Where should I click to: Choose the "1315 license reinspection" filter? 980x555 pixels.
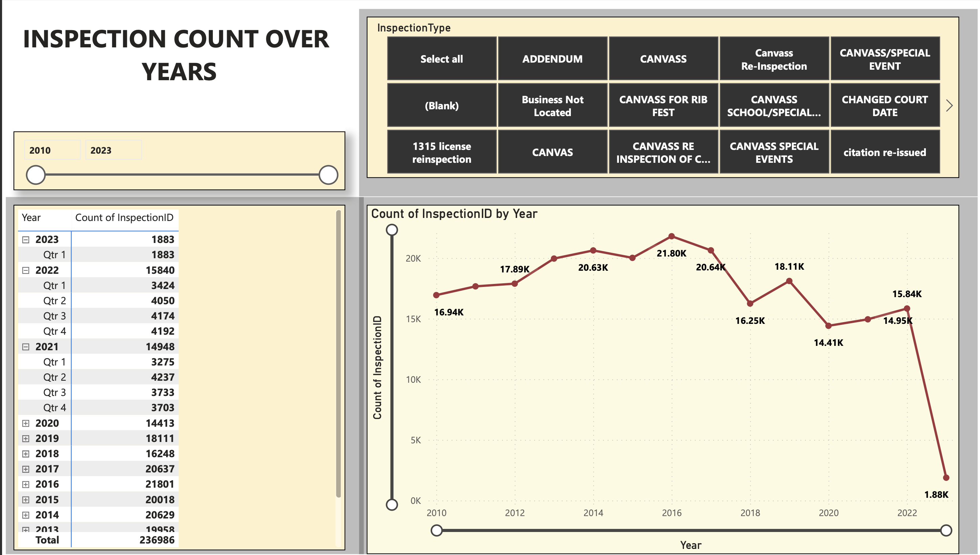442,152
